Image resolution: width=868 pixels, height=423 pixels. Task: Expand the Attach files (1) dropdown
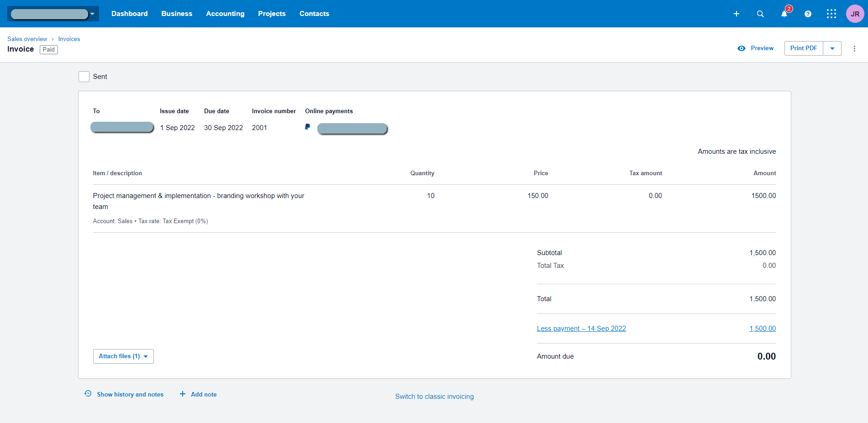123,356
